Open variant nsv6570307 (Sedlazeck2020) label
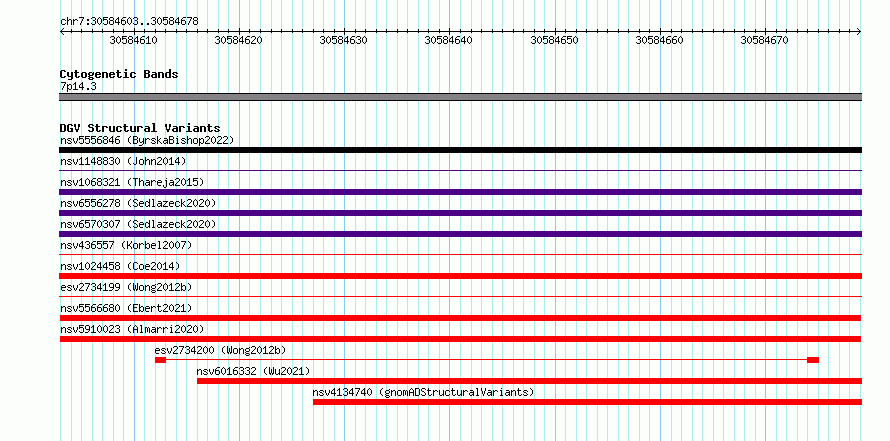890x441 pixels. pyautogui.click(x=138, y=224)
